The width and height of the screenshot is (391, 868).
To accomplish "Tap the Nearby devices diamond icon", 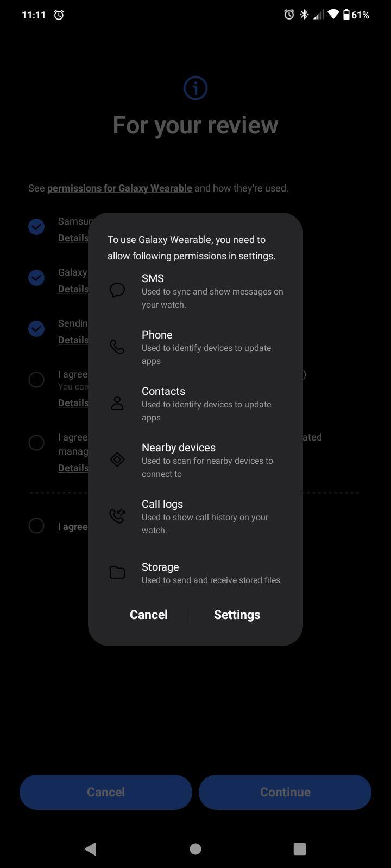I will (117, 459).
